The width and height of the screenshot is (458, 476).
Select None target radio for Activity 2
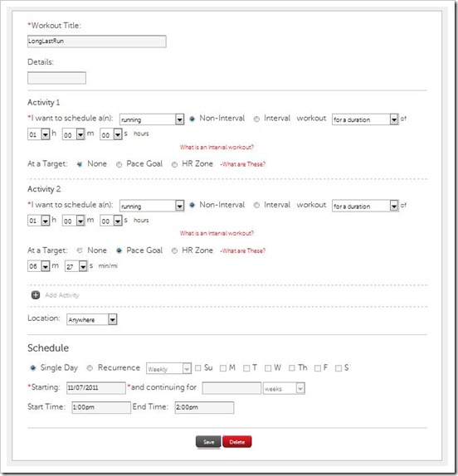point(80,250)
